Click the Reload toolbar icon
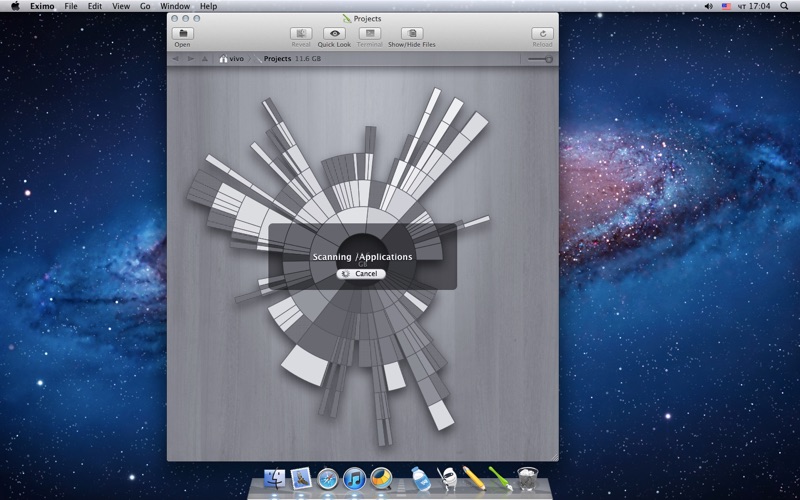800x500 pixels. 542,34
